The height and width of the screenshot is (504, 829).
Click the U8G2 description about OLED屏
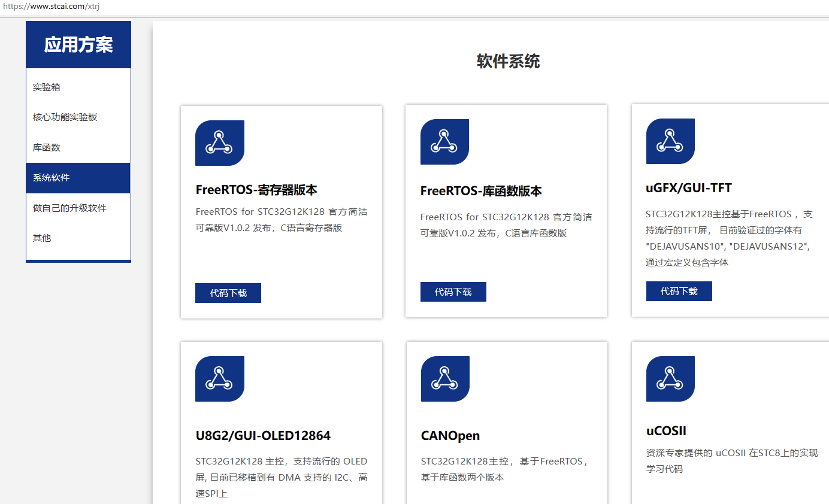point(282,478)
